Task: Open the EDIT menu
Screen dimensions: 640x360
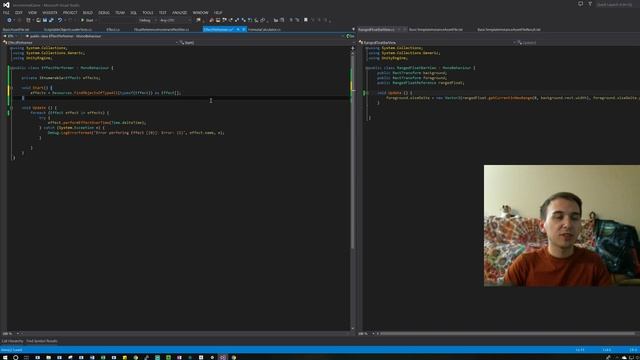Action: pyautogui.click(x=19, y=13)
